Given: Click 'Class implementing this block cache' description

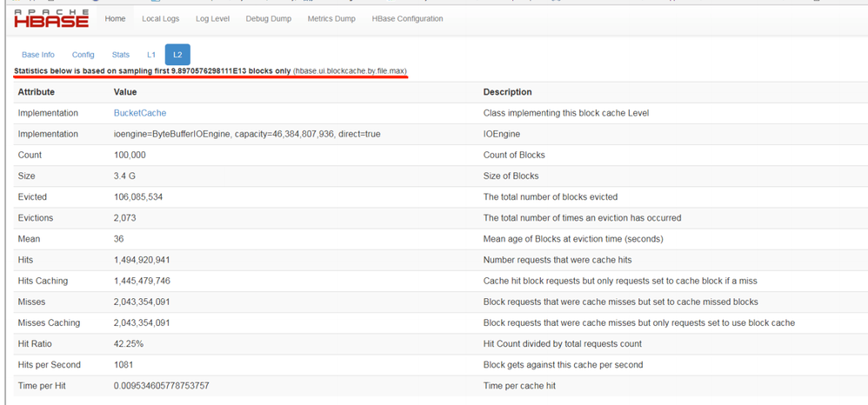Looking at the screenshot, I should click(x=566, y=113).
